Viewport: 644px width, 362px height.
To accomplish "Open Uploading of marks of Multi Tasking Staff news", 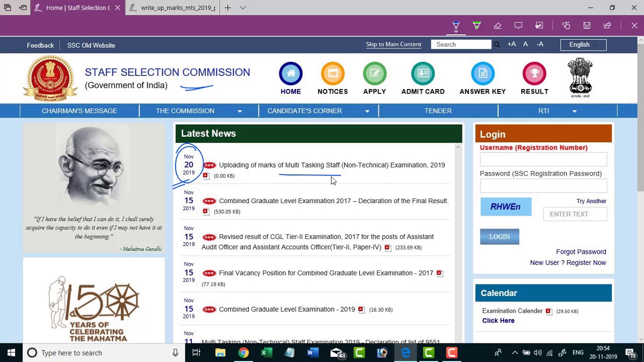I will (x=332, y=165).
